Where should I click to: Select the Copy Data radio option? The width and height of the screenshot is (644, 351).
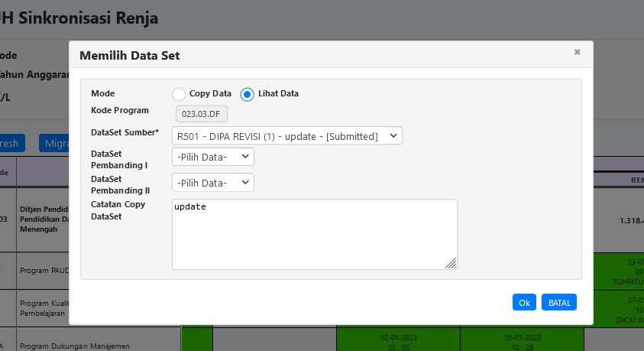[x=179, y=94]
